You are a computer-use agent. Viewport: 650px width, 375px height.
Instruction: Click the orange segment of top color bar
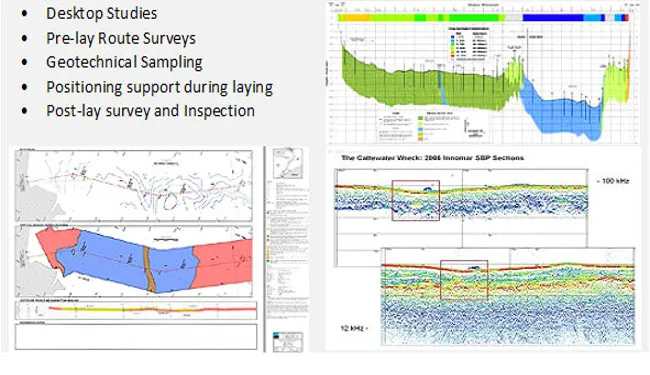tap(354, 18)
